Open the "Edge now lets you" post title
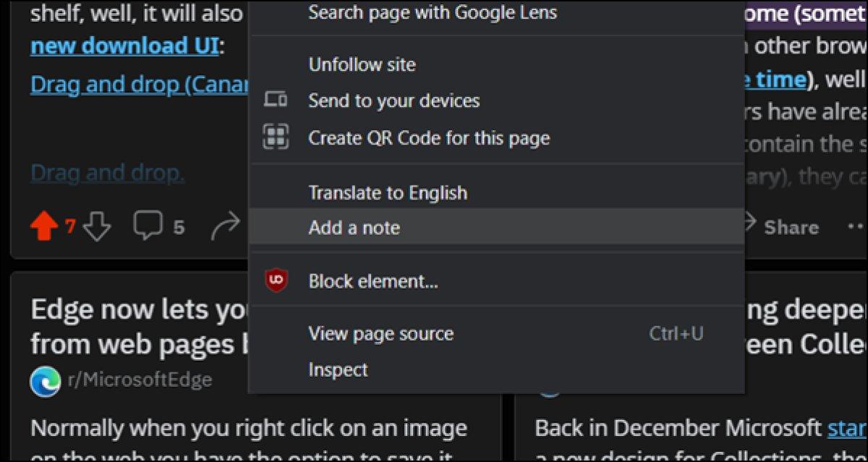This screenshot has height=462, width=868. point(137,311)
